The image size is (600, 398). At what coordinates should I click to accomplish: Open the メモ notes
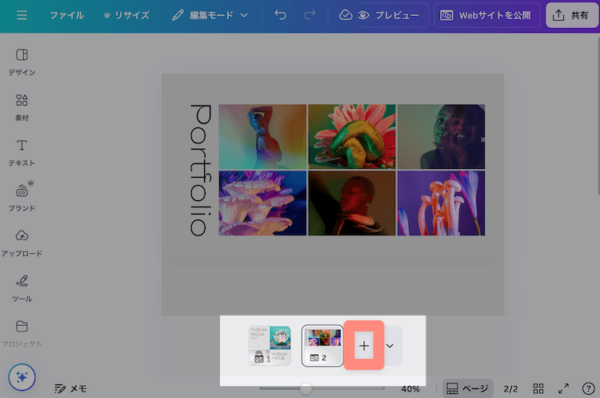[x=71, y=389]
